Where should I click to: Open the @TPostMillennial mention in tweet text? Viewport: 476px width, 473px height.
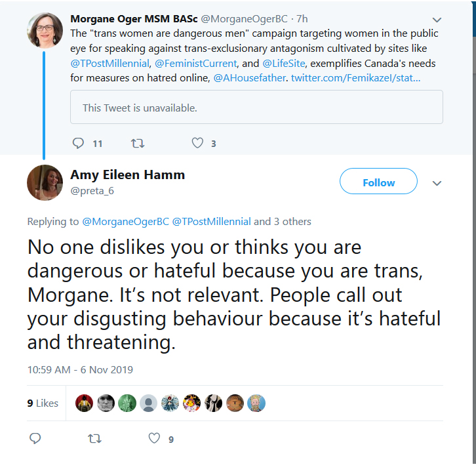110,64
